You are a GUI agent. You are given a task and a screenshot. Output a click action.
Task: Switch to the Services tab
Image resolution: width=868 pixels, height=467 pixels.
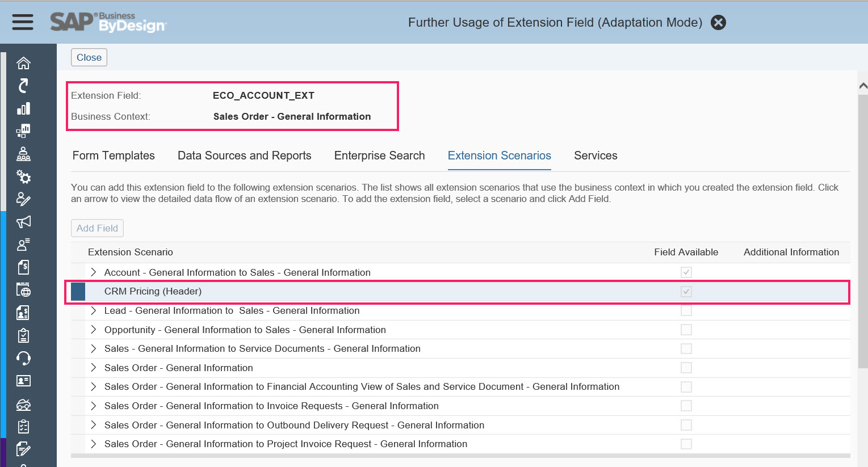596,155
